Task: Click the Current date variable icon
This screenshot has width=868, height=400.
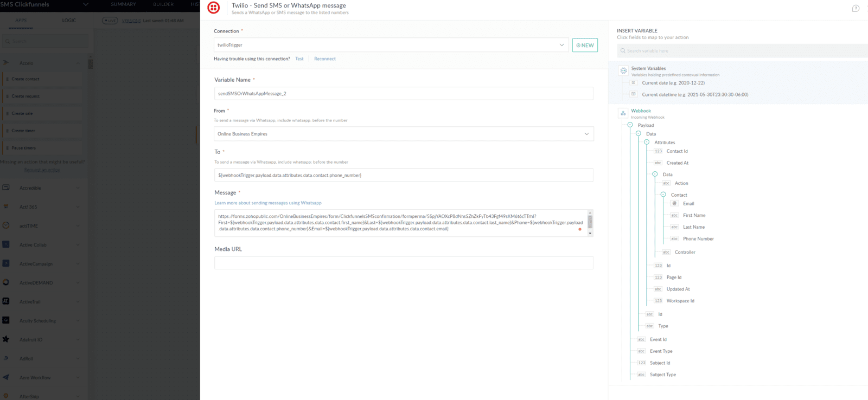Action: [x=633, y=82]
